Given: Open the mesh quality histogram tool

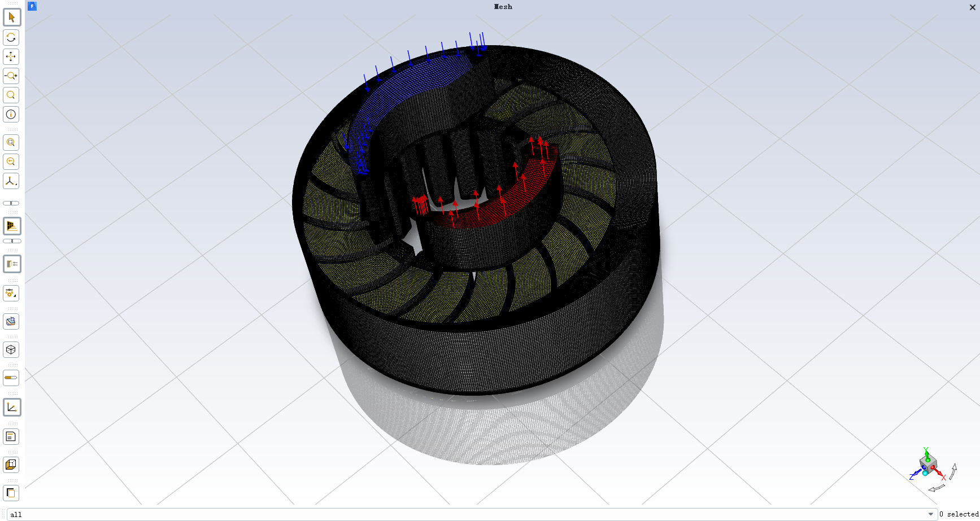Looking at the screenshot, I should [11, 225].
